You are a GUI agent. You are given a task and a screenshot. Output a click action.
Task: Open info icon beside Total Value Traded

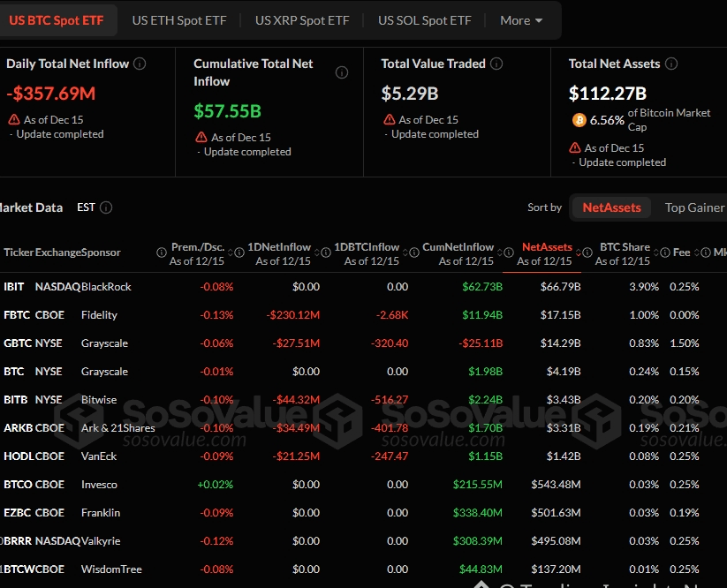pyautogui.click(x=496, y=64)
